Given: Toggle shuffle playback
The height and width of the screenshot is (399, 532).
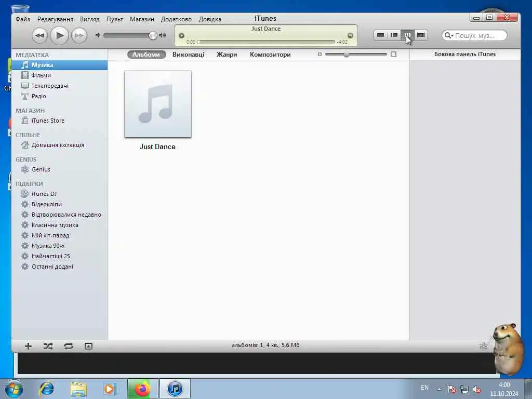Looking at the screenshot, I should pyautogui.click(x=48, y=346).
